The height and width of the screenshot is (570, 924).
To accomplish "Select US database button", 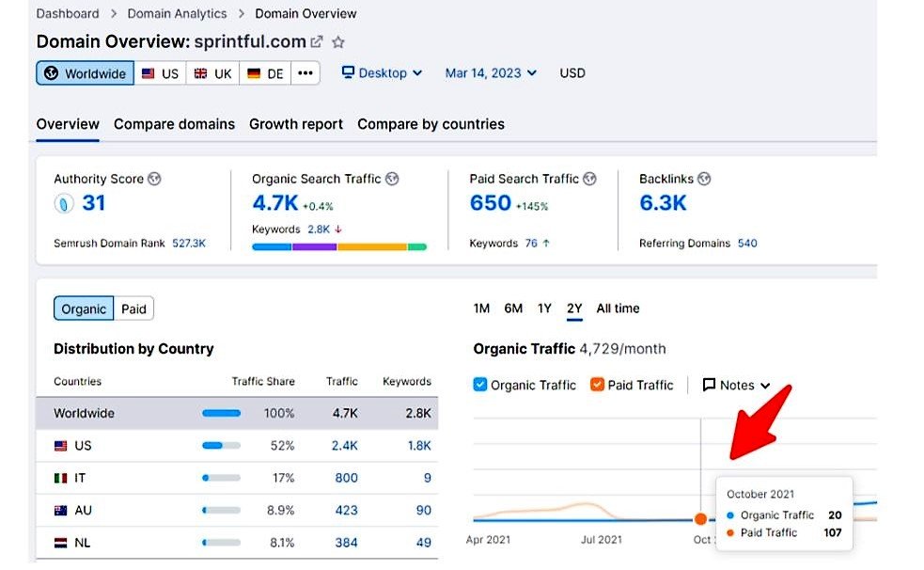I will coord(161,73).
